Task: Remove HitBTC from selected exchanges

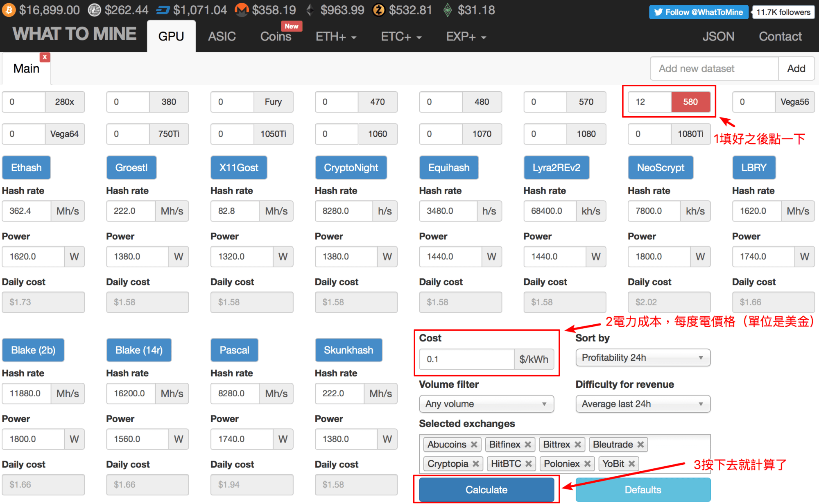Action: [529, 463]
